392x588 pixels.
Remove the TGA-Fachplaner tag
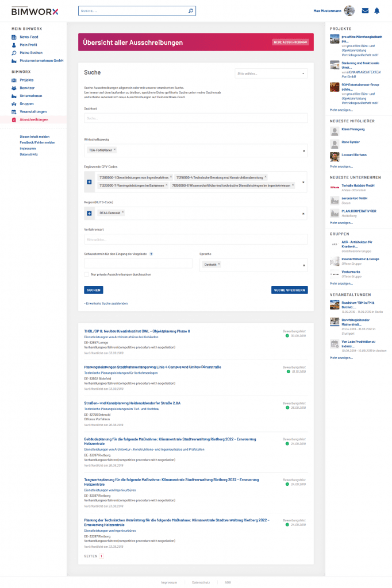tap(114, 150)
